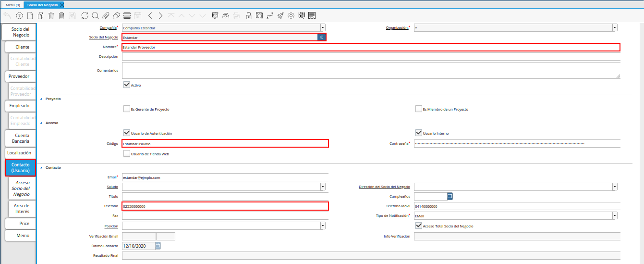Copy record using the duplicate pages icon
Image resolution: width=644 pixels, height=264 pixels.
click(x=40, y=15)
